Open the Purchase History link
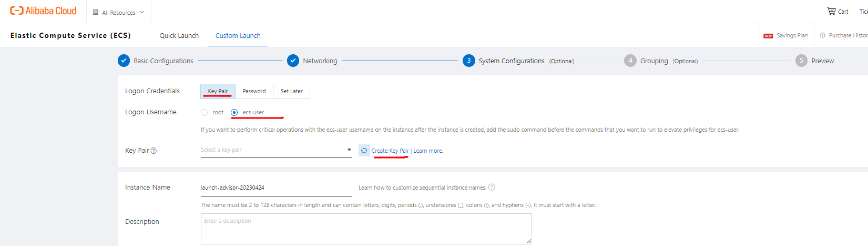This screenshot has height=246, width=868. click(x=848, y=35)
